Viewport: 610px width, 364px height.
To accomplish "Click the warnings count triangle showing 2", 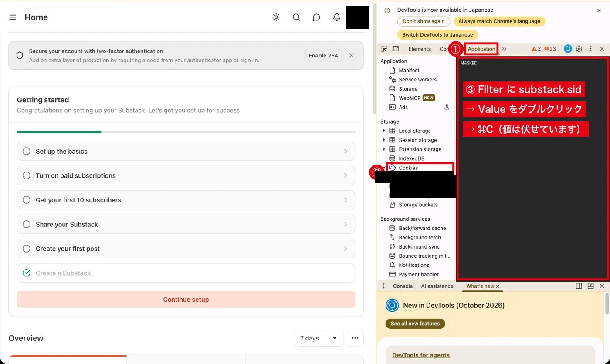I will [x=536, y=49].
